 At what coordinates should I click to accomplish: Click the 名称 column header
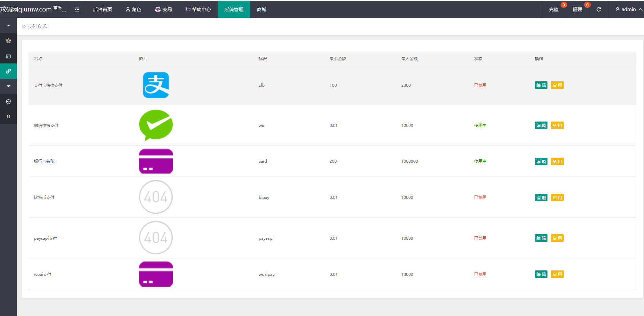38,58
